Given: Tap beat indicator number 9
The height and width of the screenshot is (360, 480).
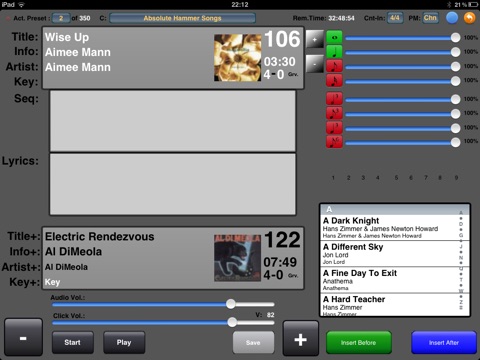Looking at the screenshot, I should tap(456, 178).
